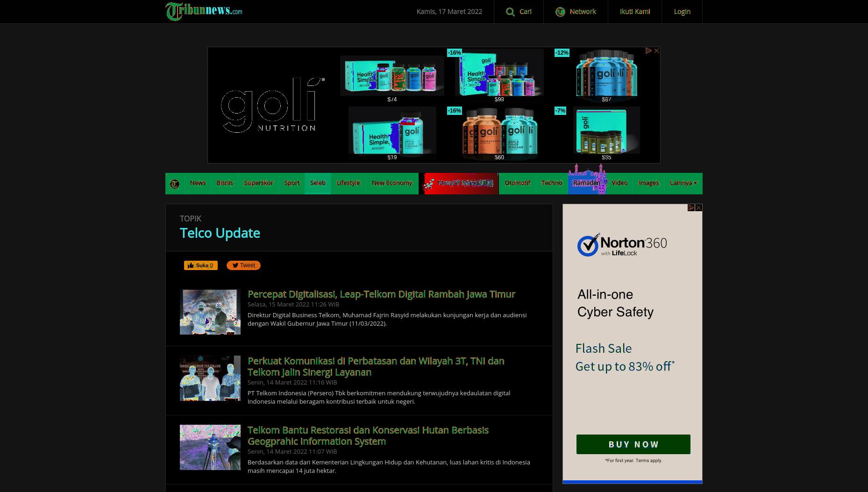Select the Seleb section
The width and height of the screenshot is (868, 492).
318,183
